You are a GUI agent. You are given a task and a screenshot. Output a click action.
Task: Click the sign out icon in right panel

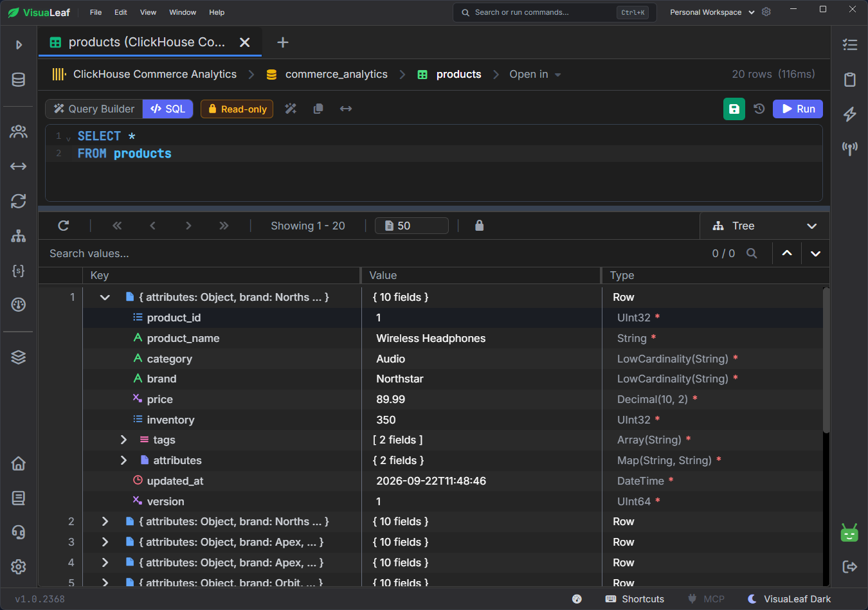click(850, 567)
